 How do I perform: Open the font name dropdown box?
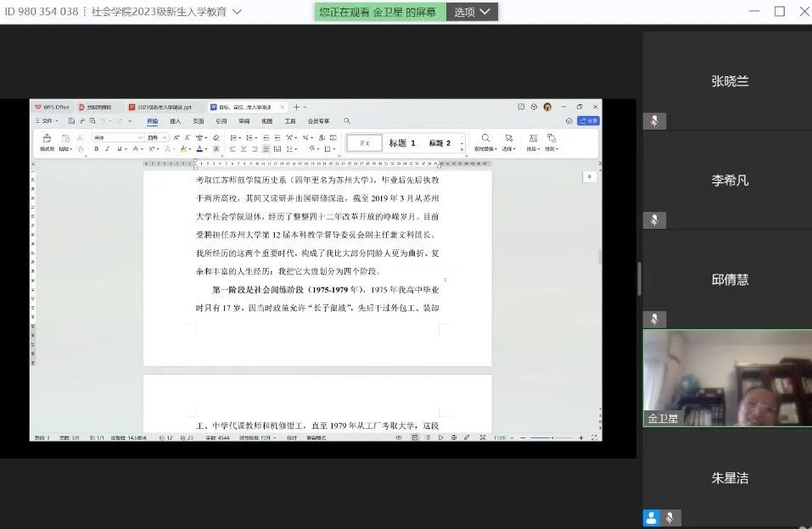(x=117, y=137)
